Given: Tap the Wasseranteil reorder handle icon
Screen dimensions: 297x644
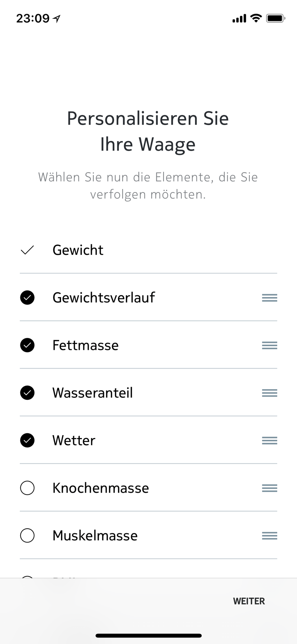Looking at the screenshot, I should 270,393.
